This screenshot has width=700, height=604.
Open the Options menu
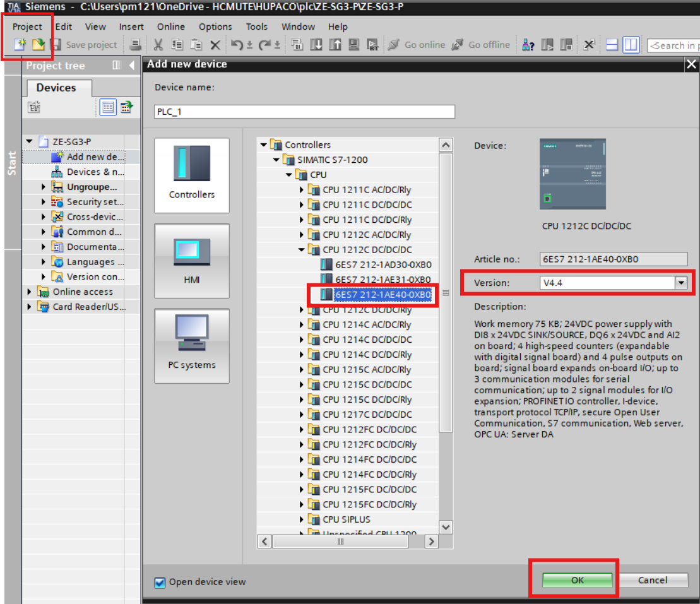point(215,27)
